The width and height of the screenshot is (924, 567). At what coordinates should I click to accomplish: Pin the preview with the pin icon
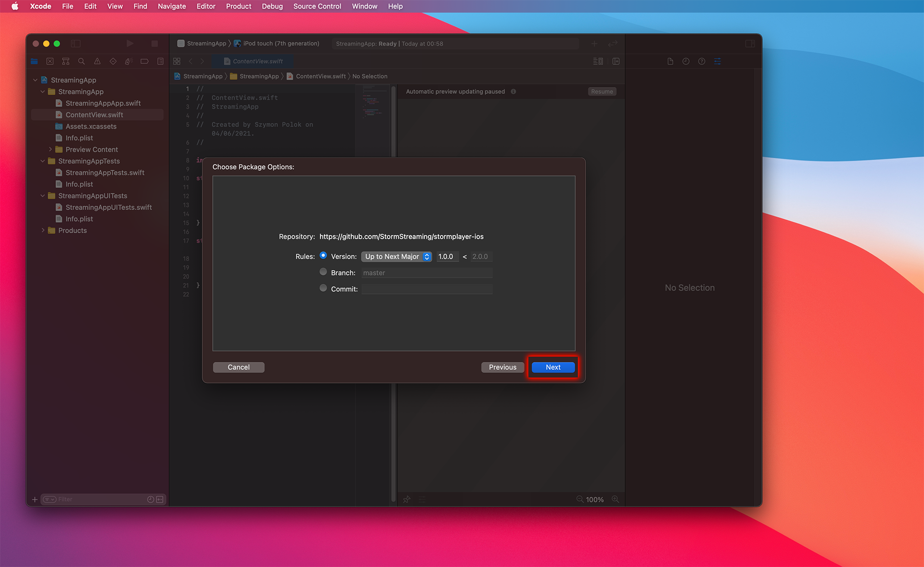407,499
